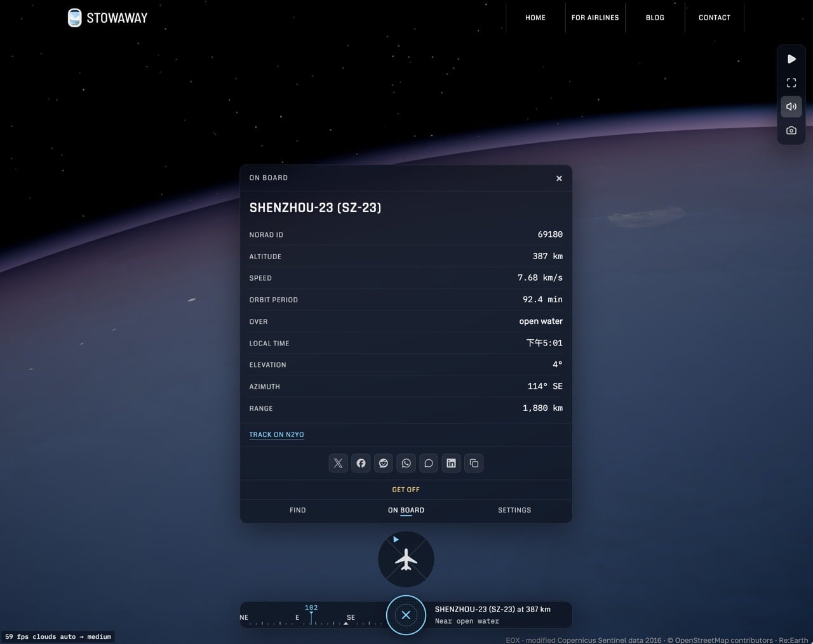Go to the BLOG page

655,18
